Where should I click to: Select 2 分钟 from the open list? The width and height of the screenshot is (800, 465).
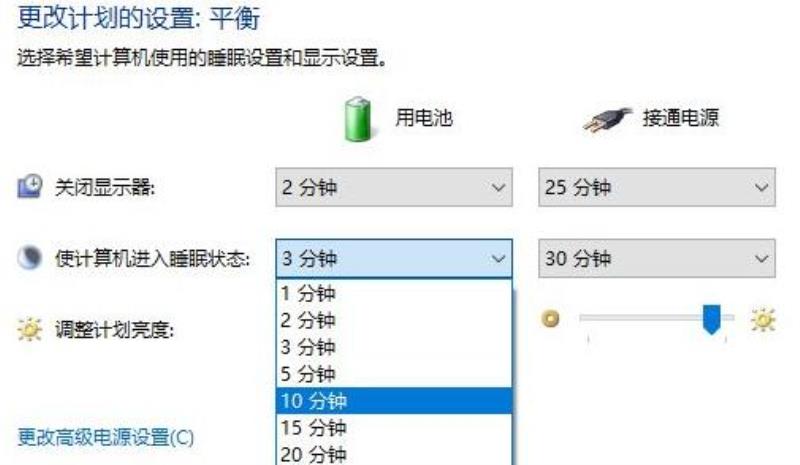[x=394, y=321]
